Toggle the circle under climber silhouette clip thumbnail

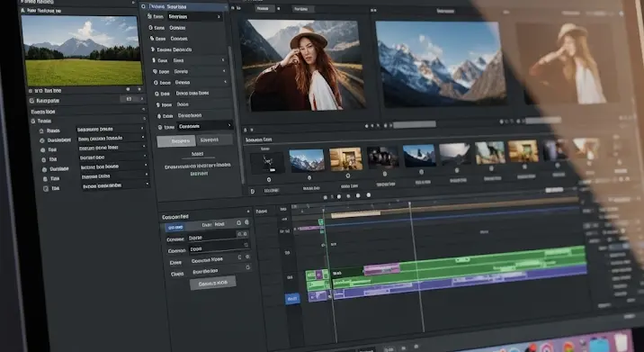point(421,172)
